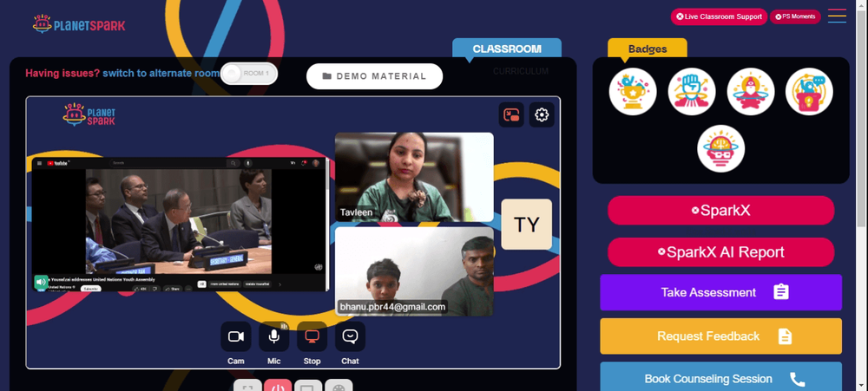Open the Chat speech bubble icon
The image size is (868, 391).
pyautogui.click(x=350, y=336)
